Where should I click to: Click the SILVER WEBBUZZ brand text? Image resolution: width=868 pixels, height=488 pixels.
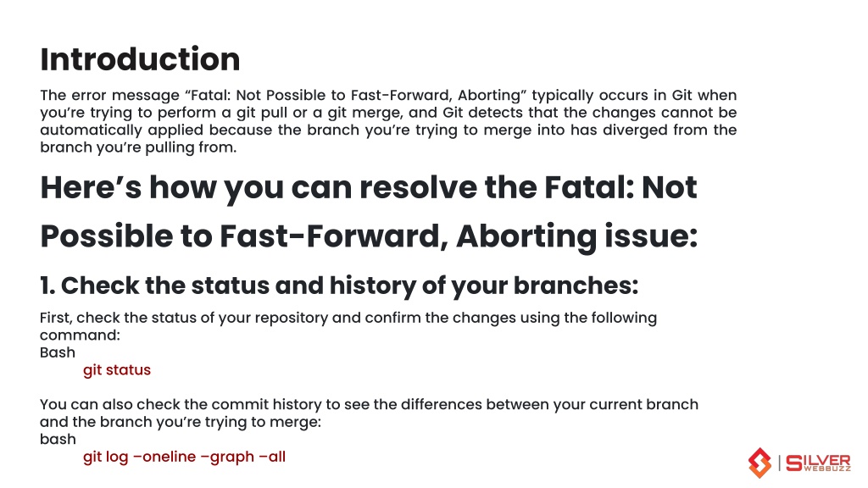tap(818, 463)
